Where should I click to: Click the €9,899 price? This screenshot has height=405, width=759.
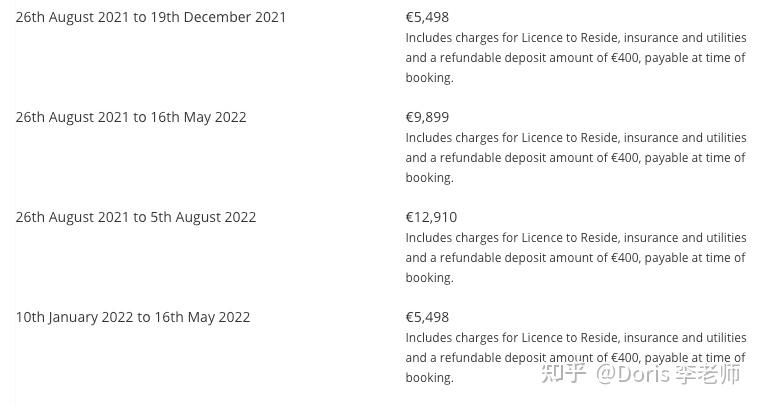tap(427, 117)
